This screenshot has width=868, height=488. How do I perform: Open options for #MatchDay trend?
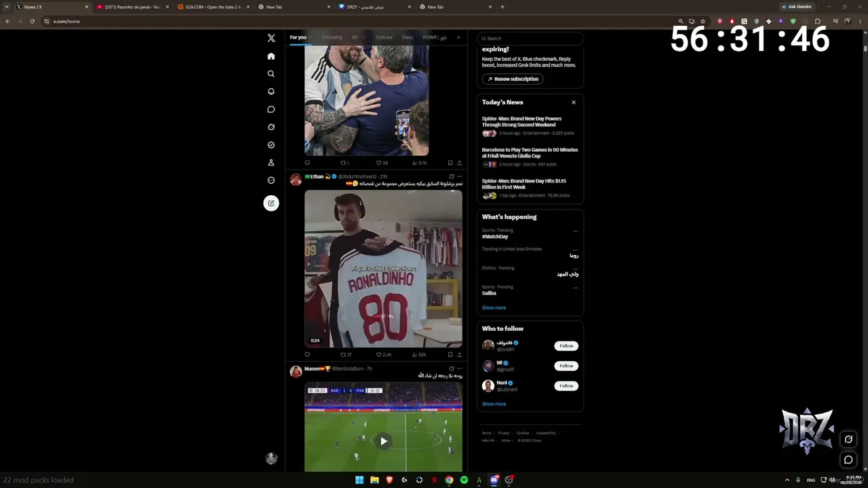point(575,231)
